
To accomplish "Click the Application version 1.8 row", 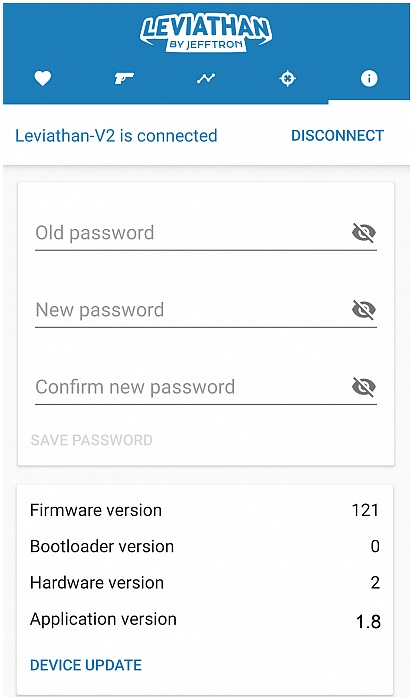I will (x=204, y=620).
